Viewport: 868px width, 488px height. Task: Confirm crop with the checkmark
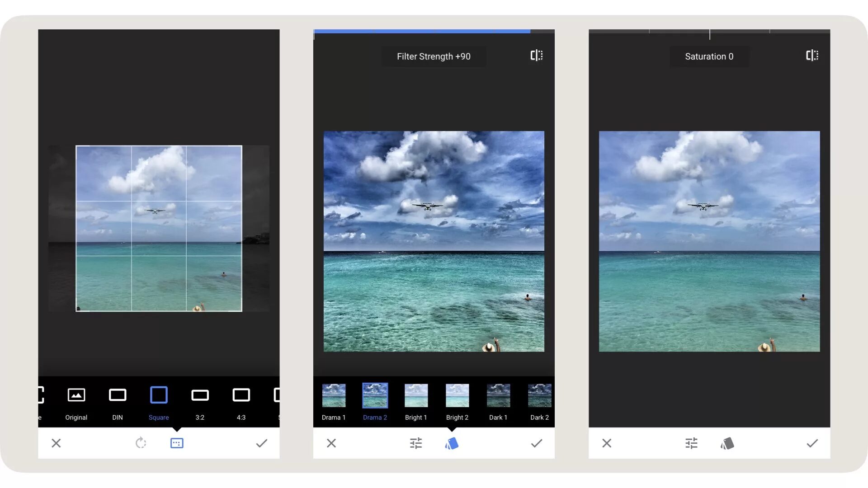coord(261,443)
